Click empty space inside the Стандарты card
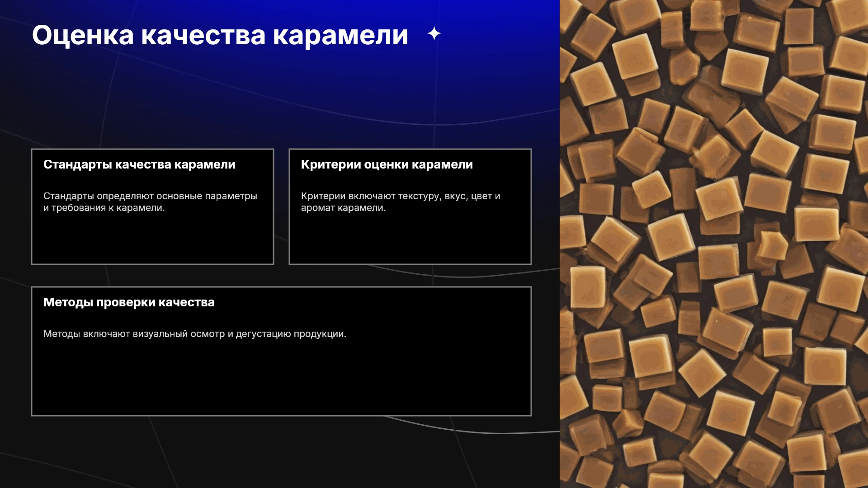 coord(152,239)
